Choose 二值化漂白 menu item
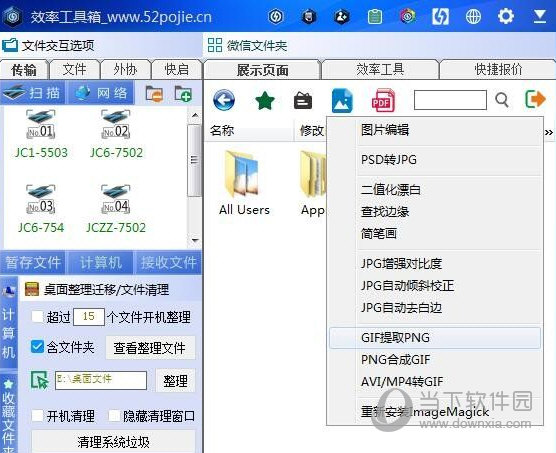The width and height of the screenshot is (556, 453). [x=435, y=189]
